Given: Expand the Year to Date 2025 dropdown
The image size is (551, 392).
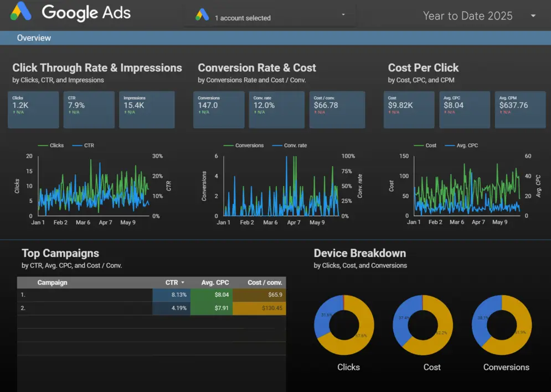Looking at the screenshot, I should pyautogui.click(x=533, y=16).
